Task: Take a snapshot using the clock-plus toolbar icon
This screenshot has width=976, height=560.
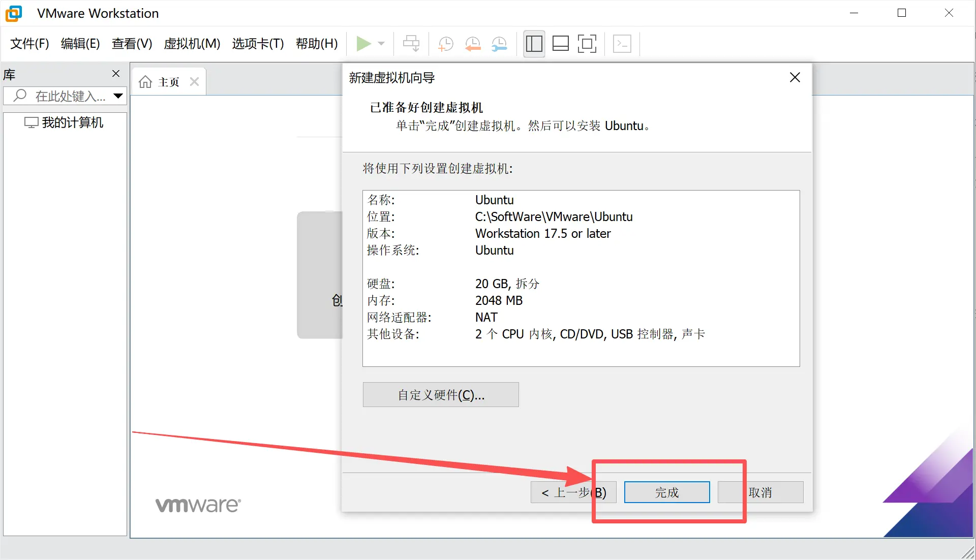Action: point(445,44)
